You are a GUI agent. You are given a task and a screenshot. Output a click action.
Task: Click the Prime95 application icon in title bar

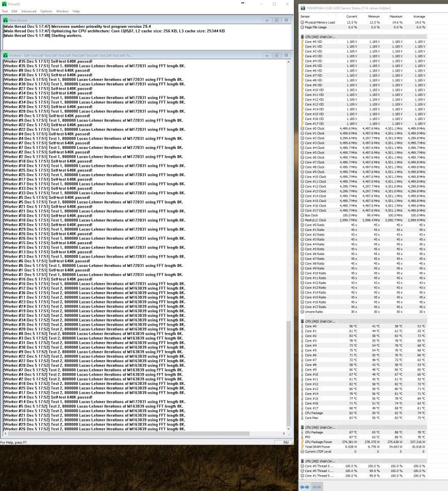(x=4, y=4)
